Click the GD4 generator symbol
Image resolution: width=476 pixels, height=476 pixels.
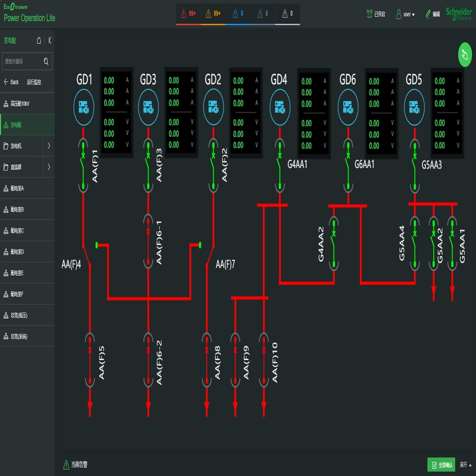click(x=279, y=107)
